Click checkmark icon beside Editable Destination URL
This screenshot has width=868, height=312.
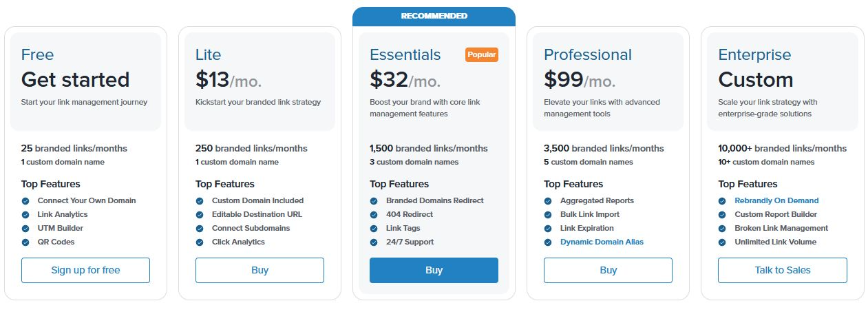click(200, 215)
